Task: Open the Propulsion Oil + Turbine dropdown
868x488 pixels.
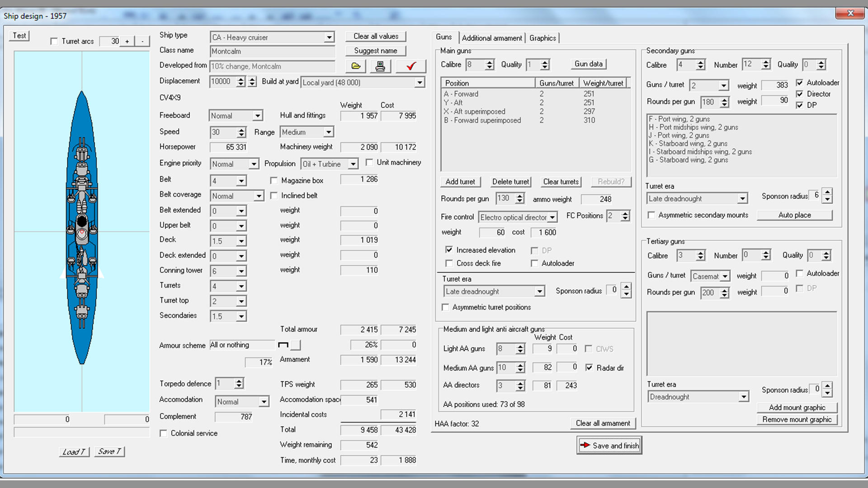Action: coord(353,164)
